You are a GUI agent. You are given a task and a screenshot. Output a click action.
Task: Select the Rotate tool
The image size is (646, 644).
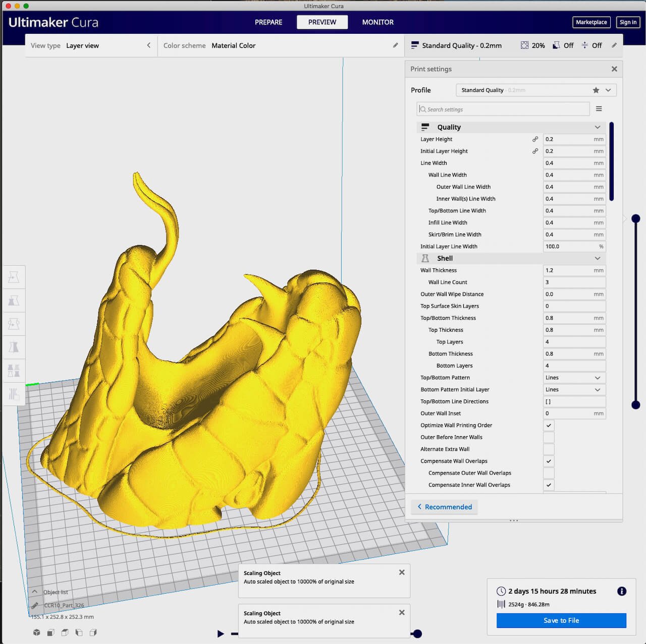14,324
